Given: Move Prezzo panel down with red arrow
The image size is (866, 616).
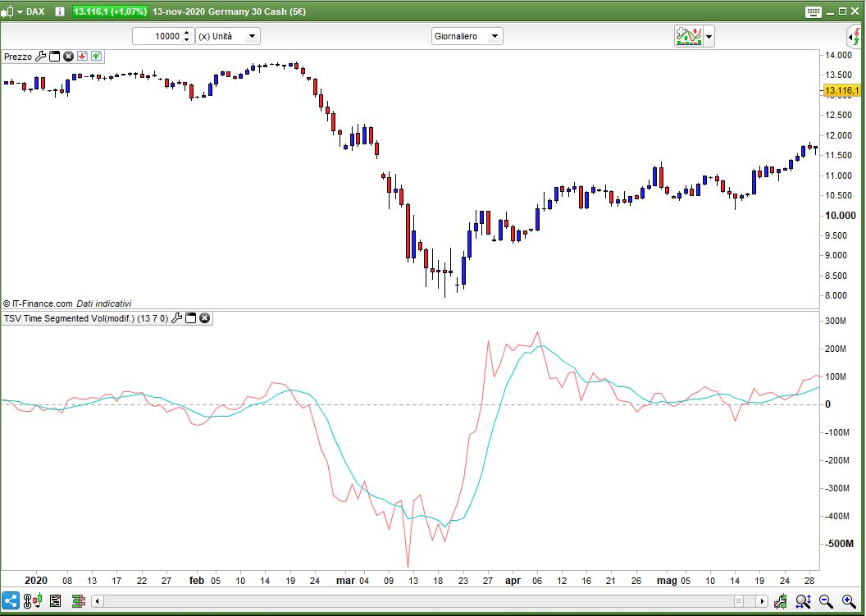Looking at the screenshot, I should click(x=83, y=57).
